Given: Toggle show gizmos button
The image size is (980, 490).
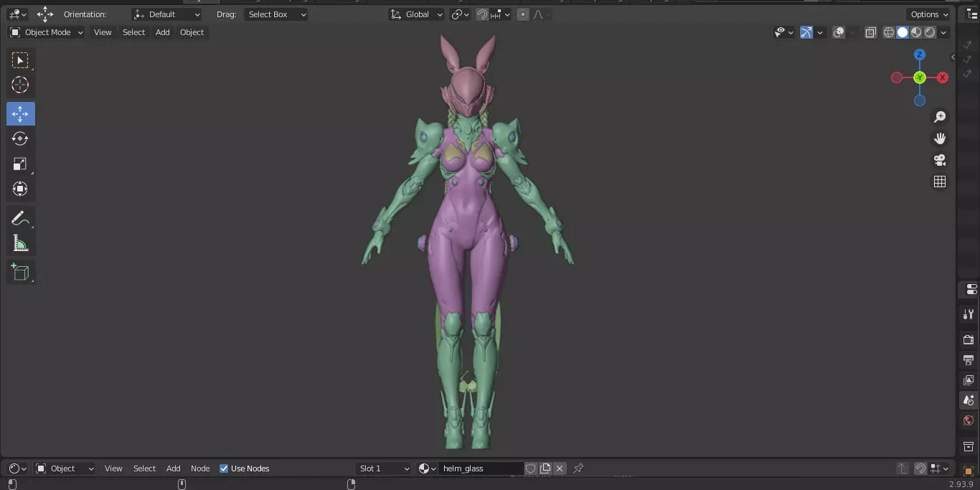Looking at the screenshot, I should coord(806,32).
